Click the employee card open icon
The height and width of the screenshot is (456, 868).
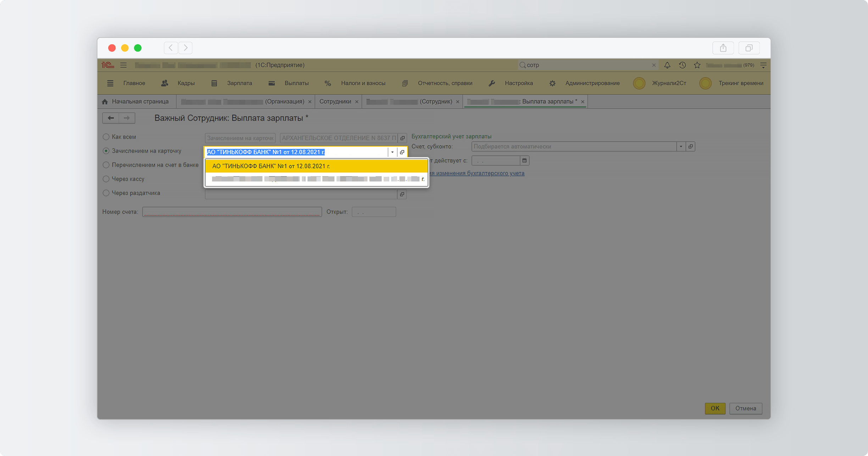pos(402,152)
